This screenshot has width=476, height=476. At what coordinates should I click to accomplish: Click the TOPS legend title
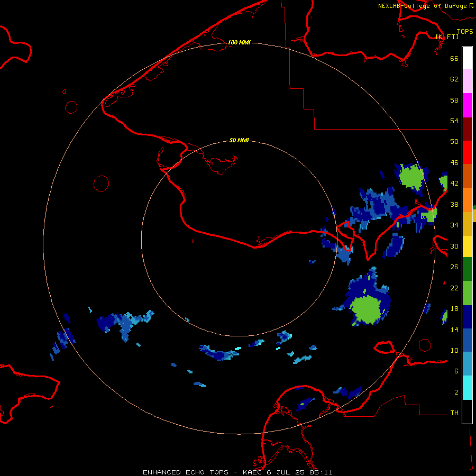[465, 31]
